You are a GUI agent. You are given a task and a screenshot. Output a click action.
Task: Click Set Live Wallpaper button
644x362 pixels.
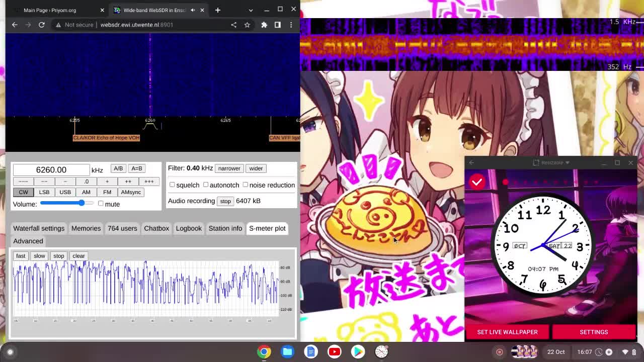(507, 332)
